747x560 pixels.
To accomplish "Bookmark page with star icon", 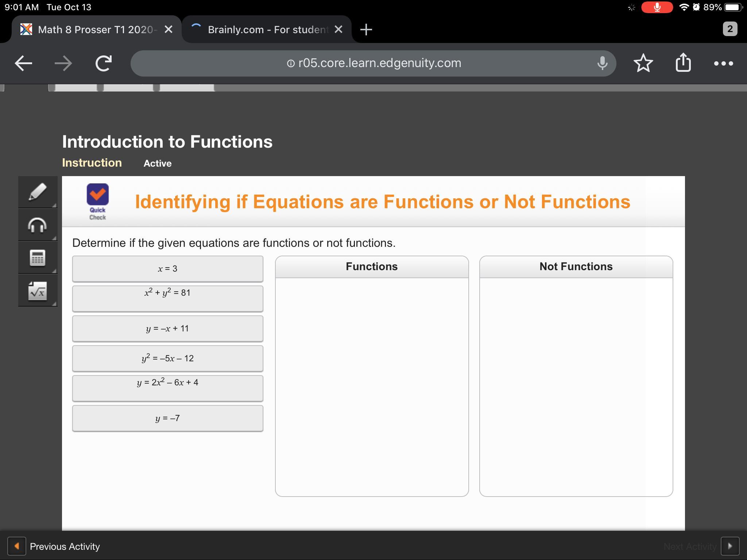I will 643,63.
